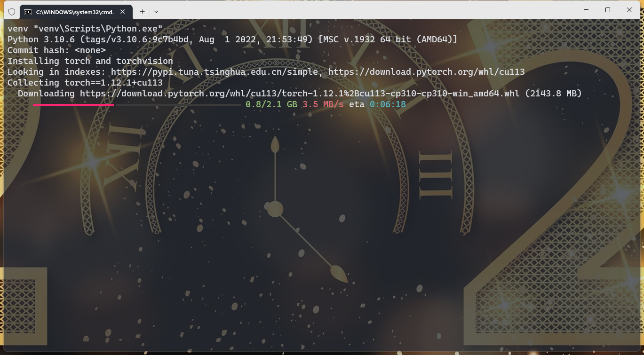Open a new terminal tab with plus
This screenshot has height=355, width=644.
click(142, 12)
